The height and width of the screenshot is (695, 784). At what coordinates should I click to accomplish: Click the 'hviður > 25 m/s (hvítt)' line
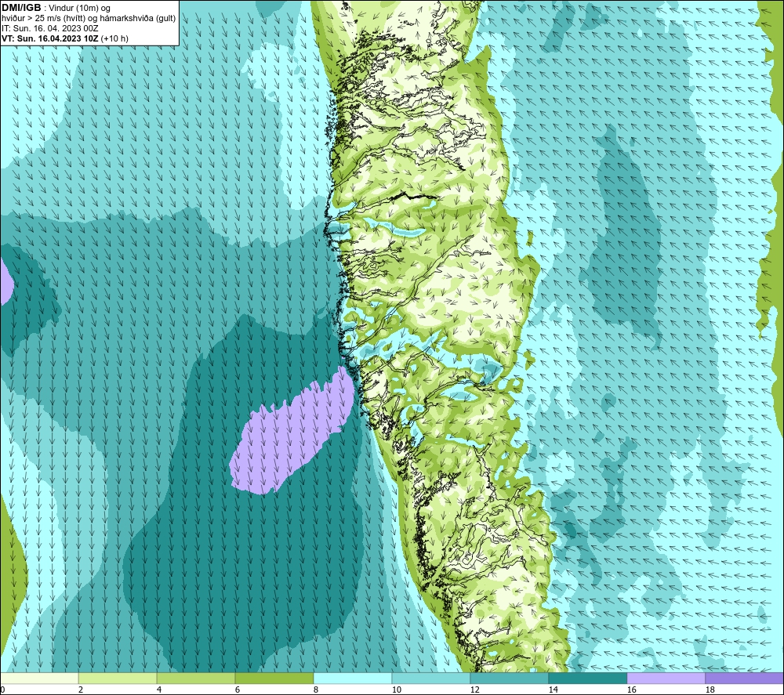click(43, 19)
